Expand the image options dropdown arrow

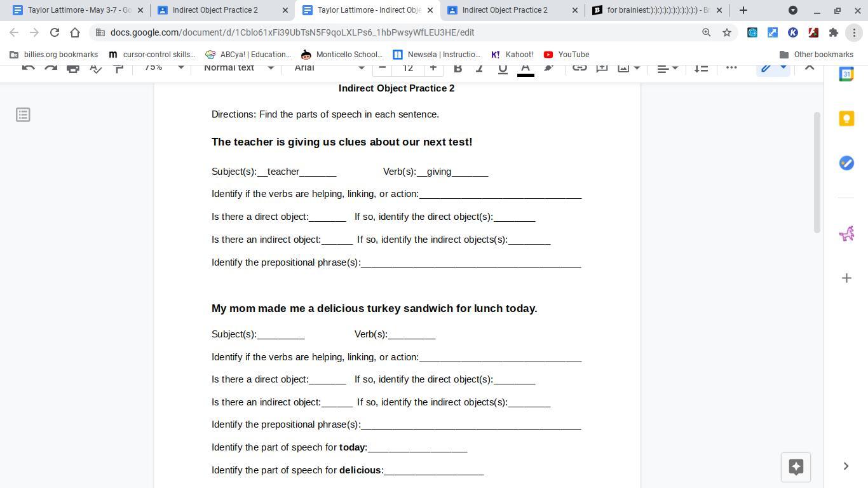point(637,67)
